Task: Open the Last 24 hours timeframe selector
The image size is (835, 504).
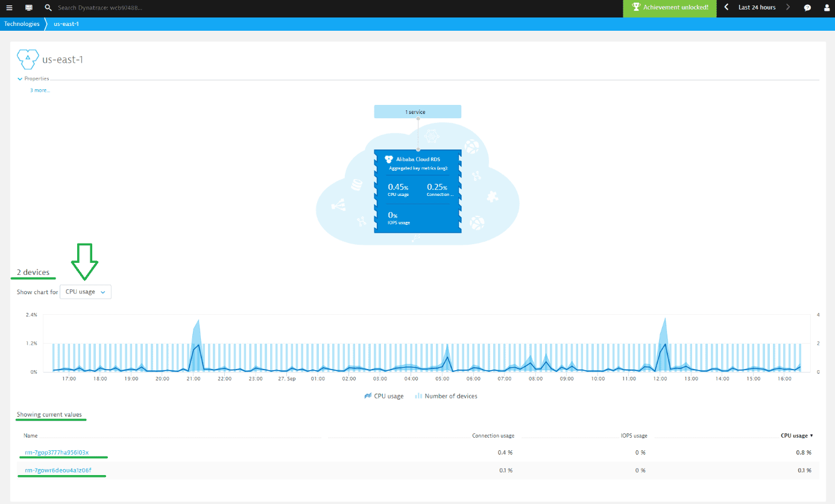Action: [x=757, y=8]
